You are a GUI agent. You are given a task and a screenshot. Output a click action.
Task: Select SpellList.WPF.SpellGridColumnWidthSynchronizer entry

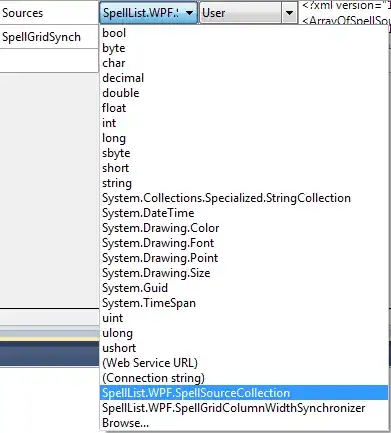click(244, 408)
